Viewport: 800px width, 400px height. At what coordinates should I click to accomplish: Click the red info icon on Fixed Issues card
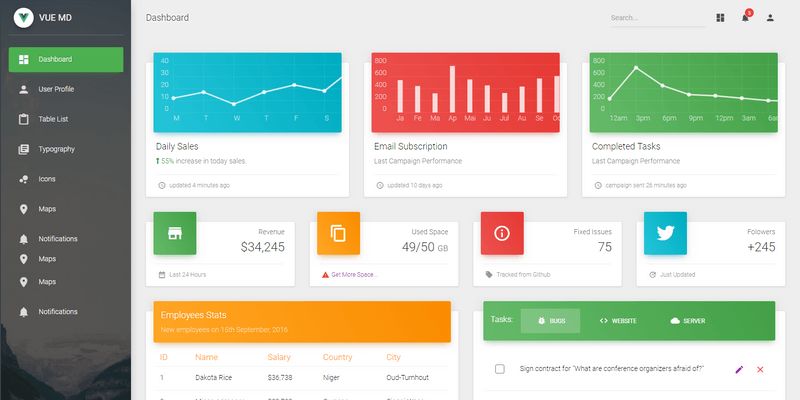pos(502,233)
